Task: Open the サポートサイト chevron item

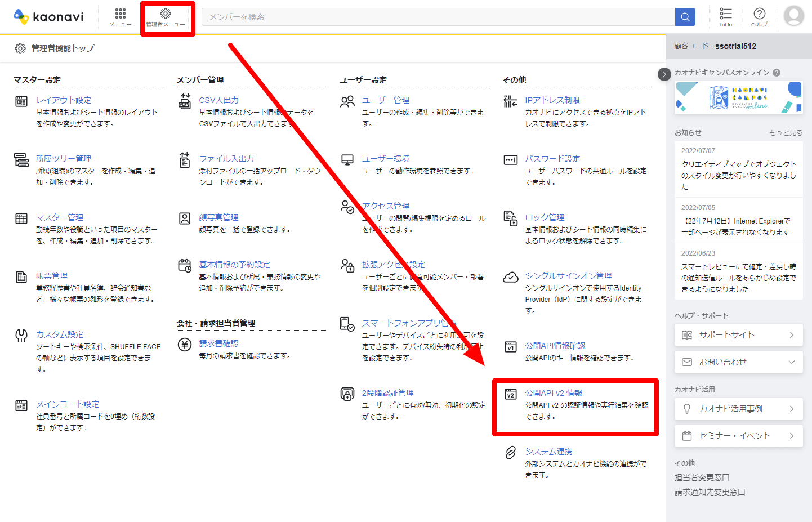Action: click(x=739, y=335)
